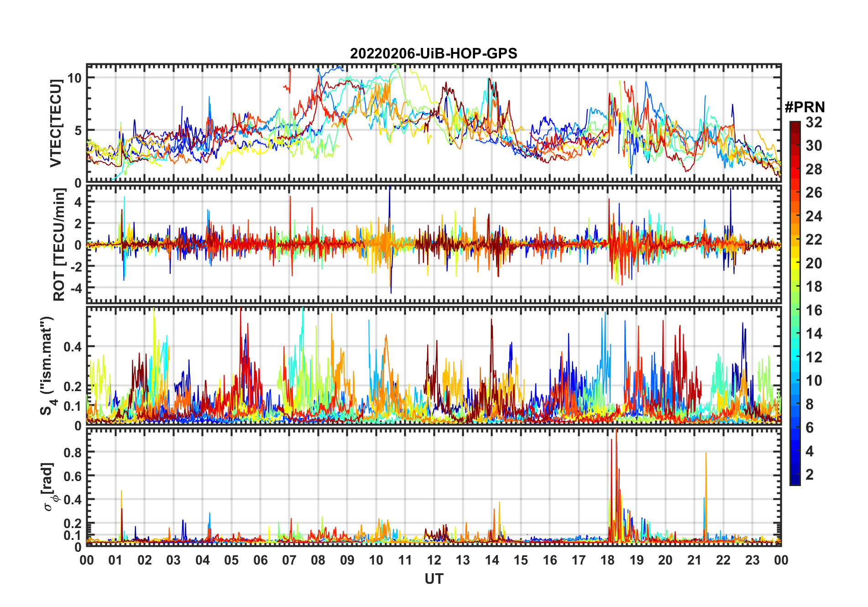
Task: Click colorbar tick label 2
Action: [810, 475]
